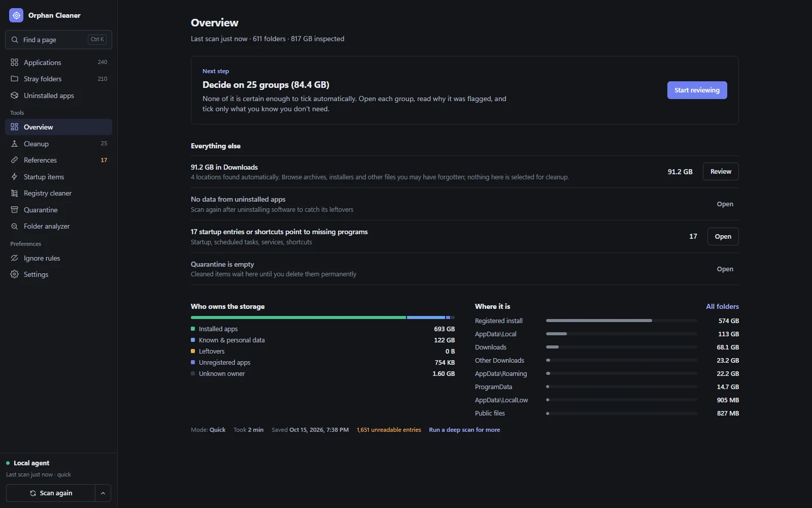
Task: Click the AppData\Roaming row label
Action: coord(501,374)
